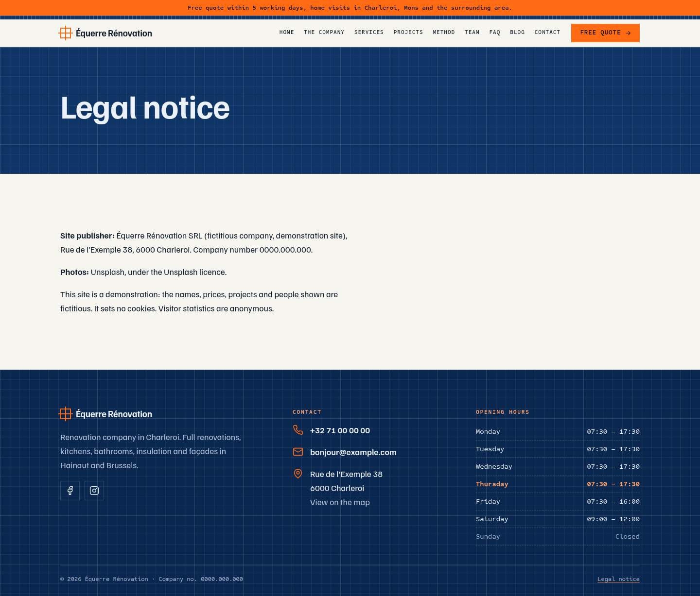Click the Friday 07:30 – 16:00 row
The image size is (700, 596).
pyautogui.click(x=558, y=501)
